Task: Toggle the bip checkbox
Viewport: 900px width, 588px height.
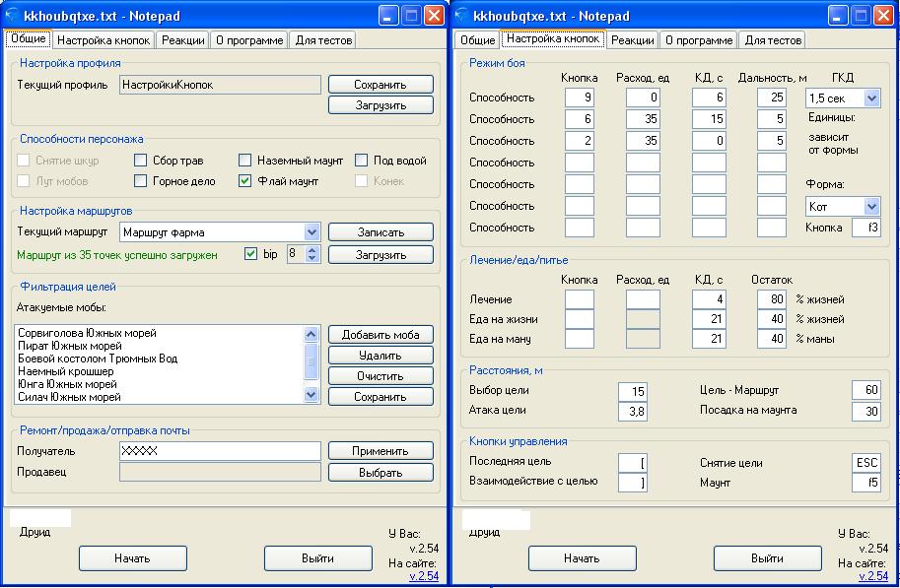Action: (250, 254)
